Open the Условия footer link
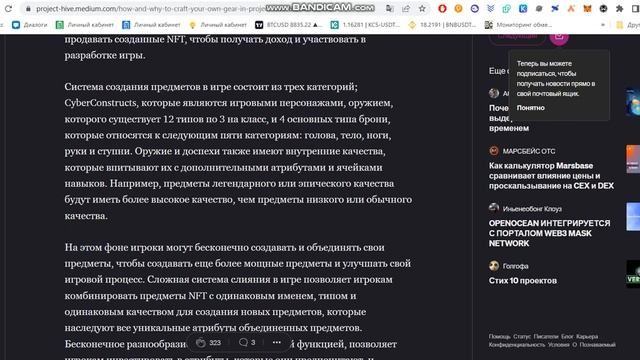This screenshot has height=360, width=640. [558, 344]
